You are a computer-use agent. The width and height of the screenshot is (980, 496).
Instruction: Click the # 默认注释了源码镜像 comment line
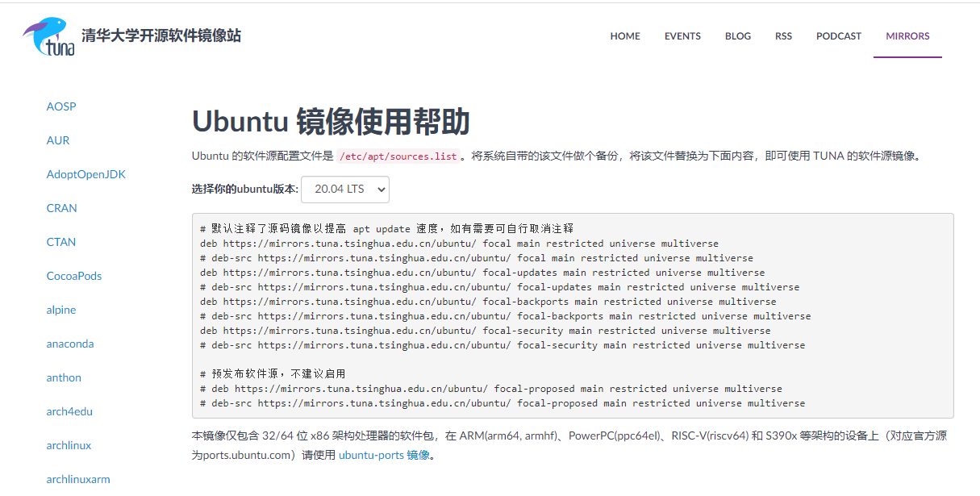pos(387,229)
